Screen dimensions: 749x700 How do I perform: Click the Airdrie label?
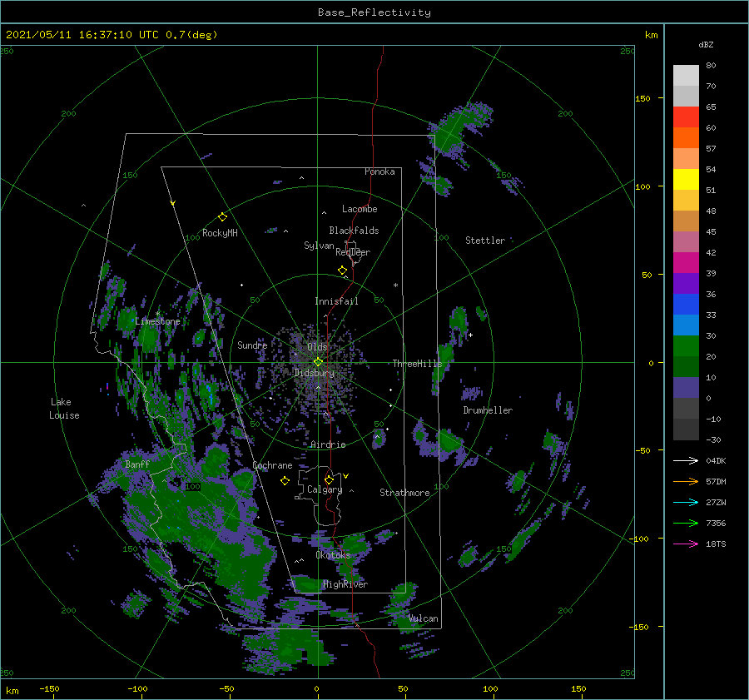click(328, 444)
